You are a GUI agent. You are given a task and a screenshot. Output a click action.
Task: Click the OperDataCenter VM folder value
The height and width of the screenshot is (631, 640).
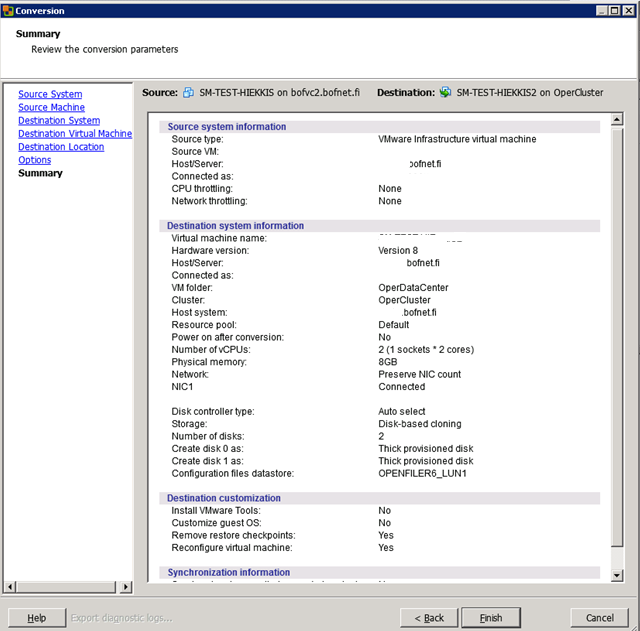413,288
